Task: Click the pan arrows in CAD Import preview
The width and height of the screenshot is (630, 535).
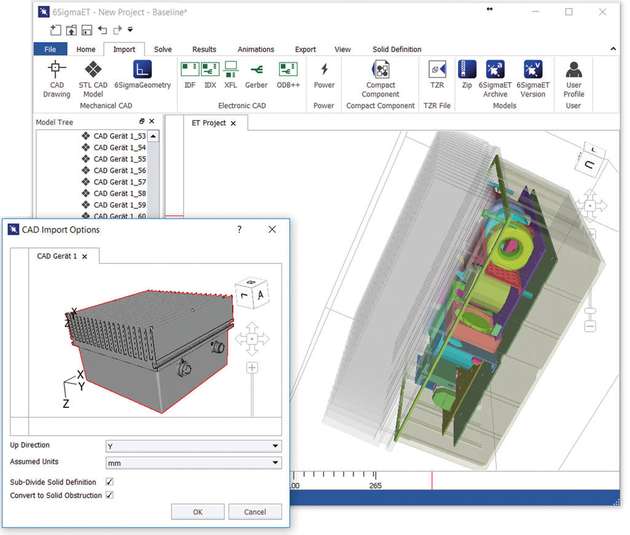Action: pyautogui.click(x=252, y=339)
